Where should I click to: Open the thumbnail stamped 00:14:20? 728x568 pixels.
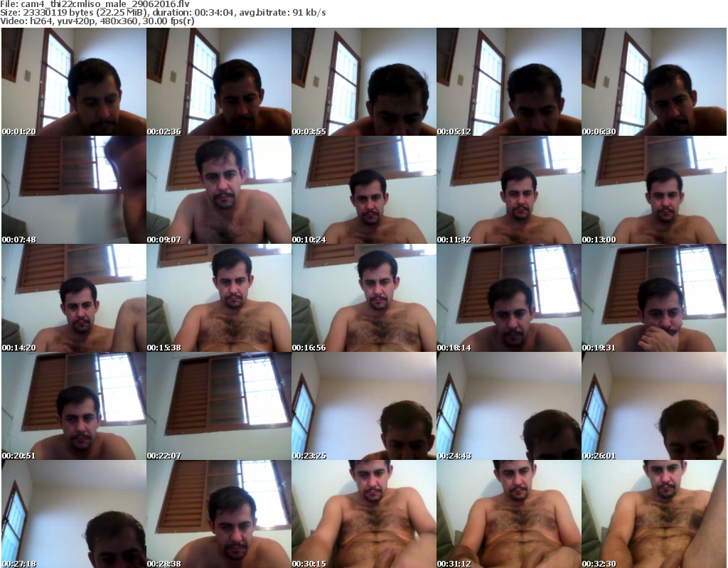pyautogui.click(x=74, y=298)
